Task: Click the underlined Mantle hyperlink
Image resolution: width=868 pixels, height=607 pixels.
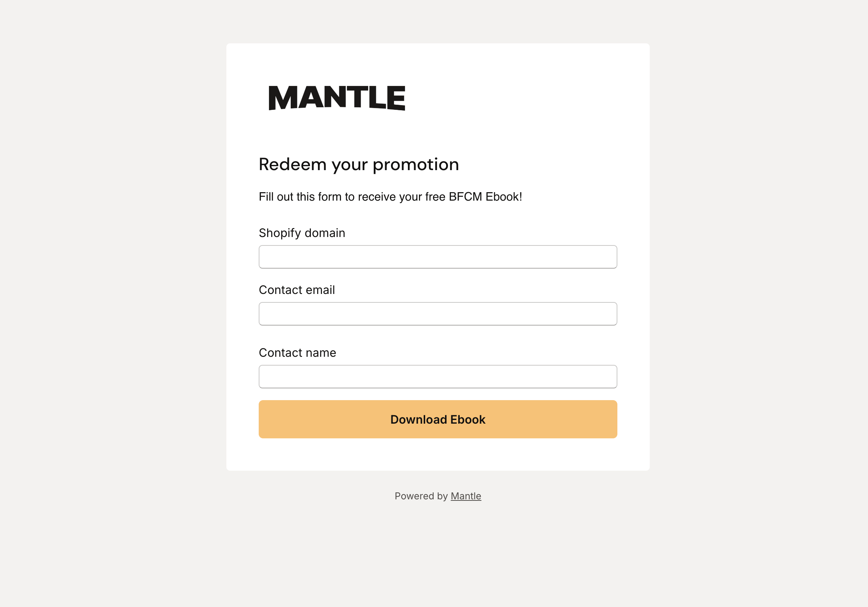Action: 465,496
